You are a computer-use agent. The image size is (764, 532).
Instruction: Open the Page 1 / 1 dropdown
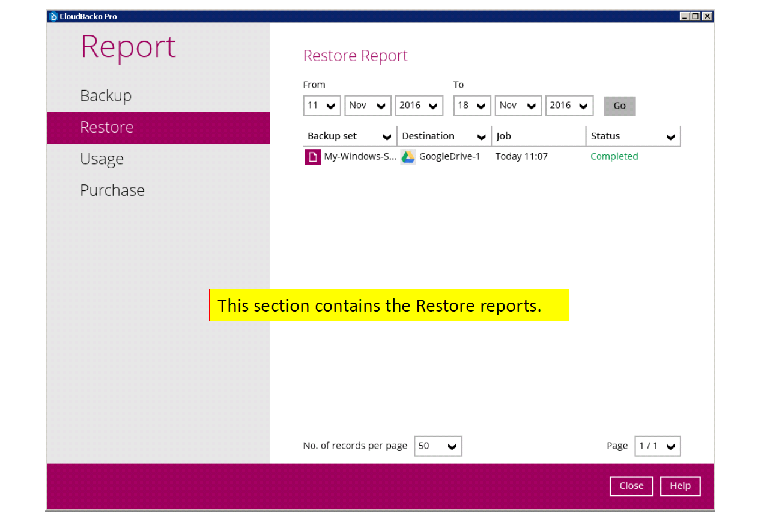(658, 446)
